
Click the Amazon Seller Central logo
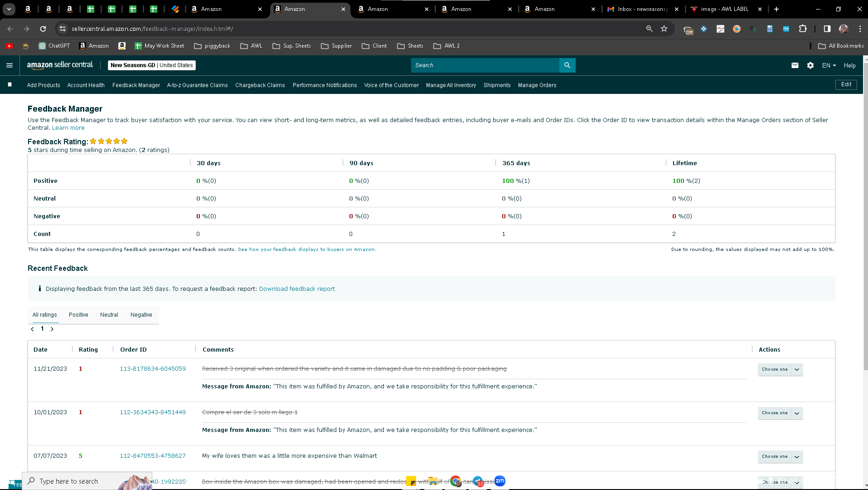tap(60, 65)
